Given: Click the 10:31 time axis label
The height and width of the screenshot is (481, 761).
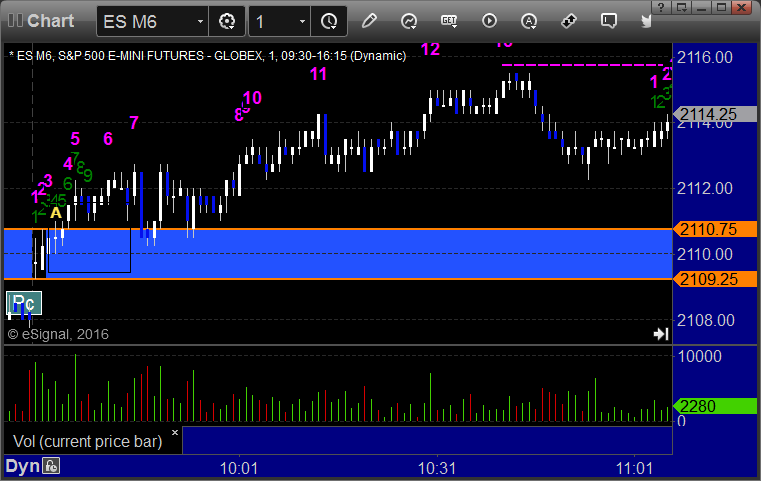Looking at the screenshot, I should coord(437,468).
